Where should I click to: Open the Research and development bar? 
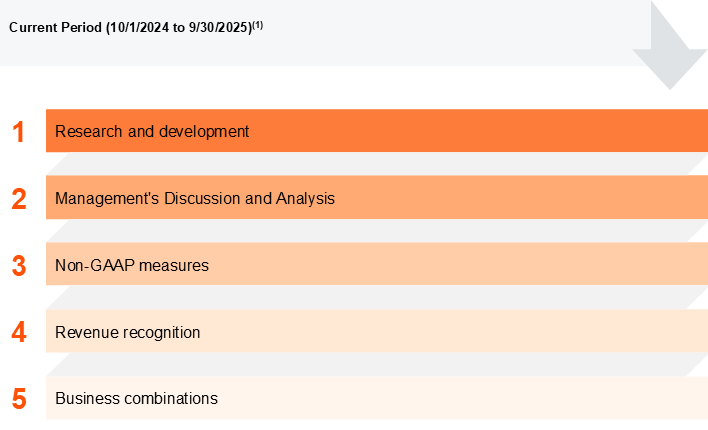[x=376, y=131]
